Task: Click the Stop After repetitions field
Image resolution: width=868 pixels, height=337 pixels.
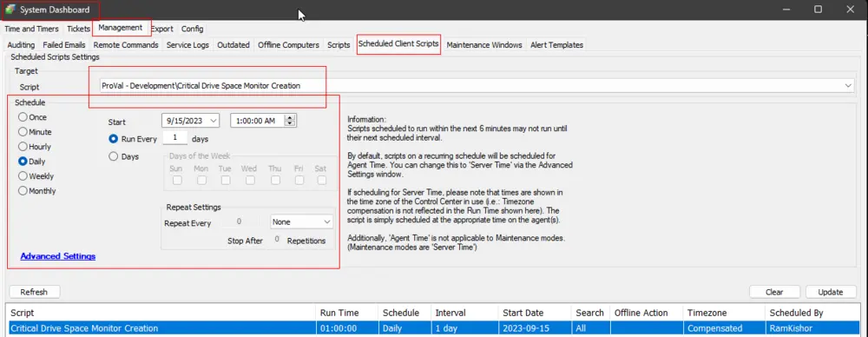Action: [x=276, y=240]
